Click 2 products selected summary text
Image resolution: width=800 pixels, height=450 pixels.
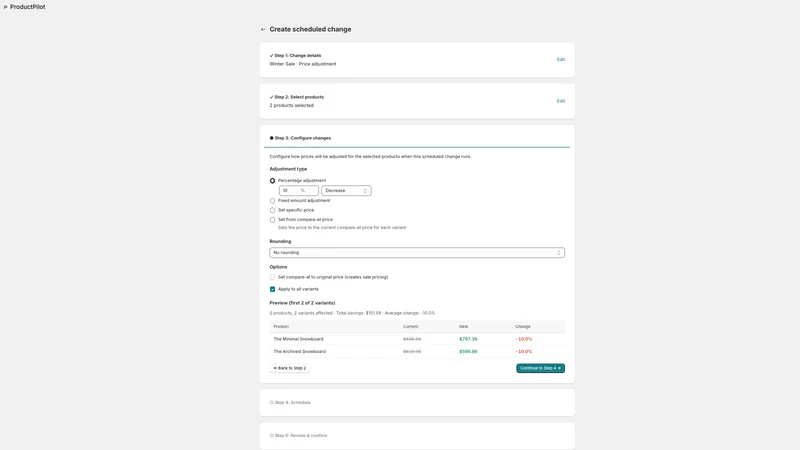(291, 106)
